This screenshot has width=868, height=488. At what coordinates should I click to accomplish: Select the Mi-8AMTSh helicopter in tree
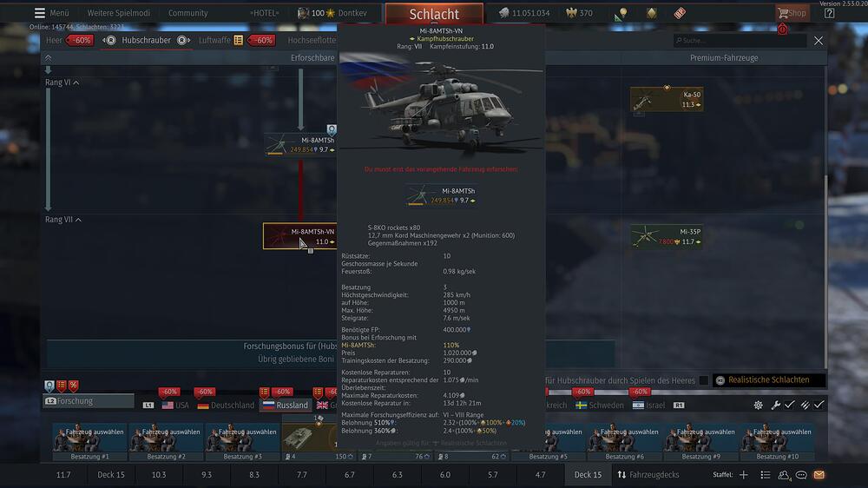point(300,144)
